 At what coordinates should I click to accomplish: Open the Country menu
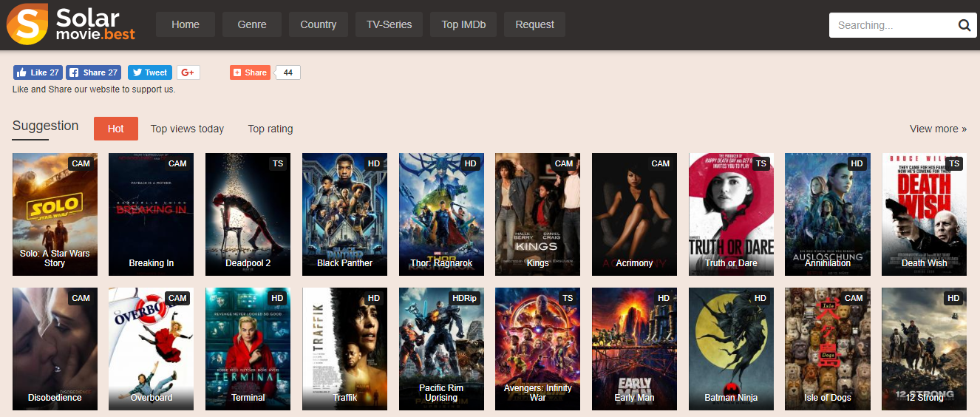pos(319,24)
